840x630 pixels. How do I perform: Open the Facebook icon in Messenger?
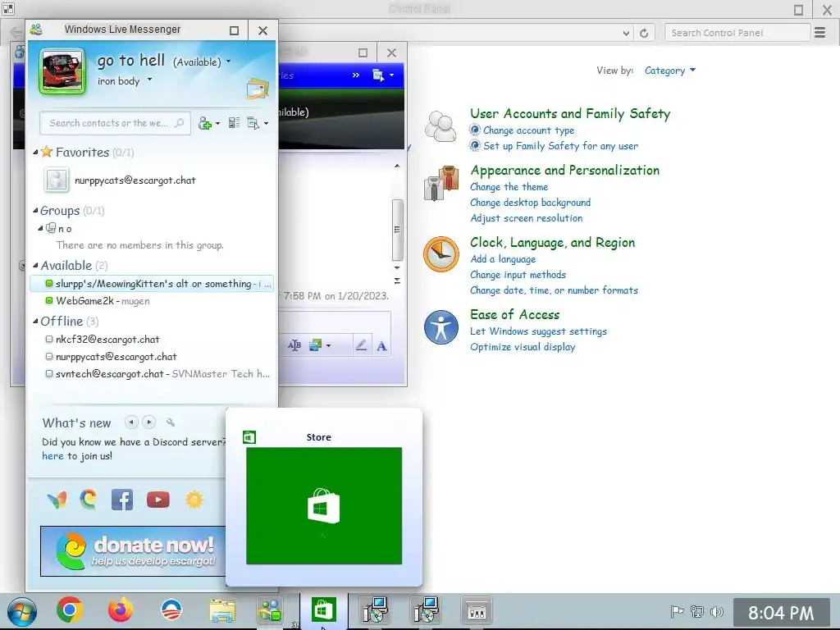122,500
